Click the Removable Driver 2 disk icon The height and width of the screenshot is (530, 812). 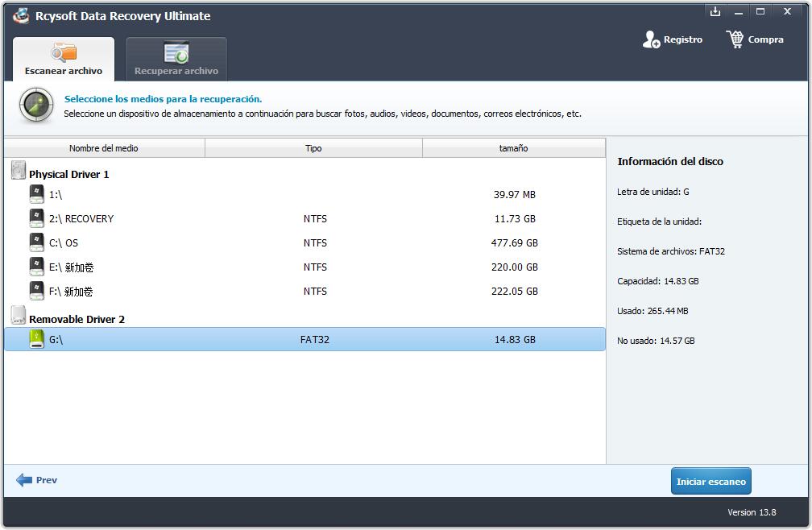pos(19,316)
